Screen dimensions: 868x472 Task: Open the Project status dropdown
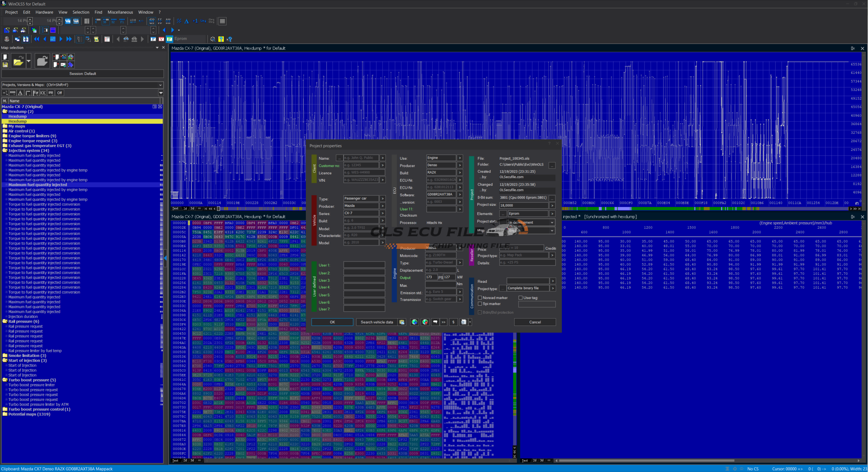pos(552,222)
